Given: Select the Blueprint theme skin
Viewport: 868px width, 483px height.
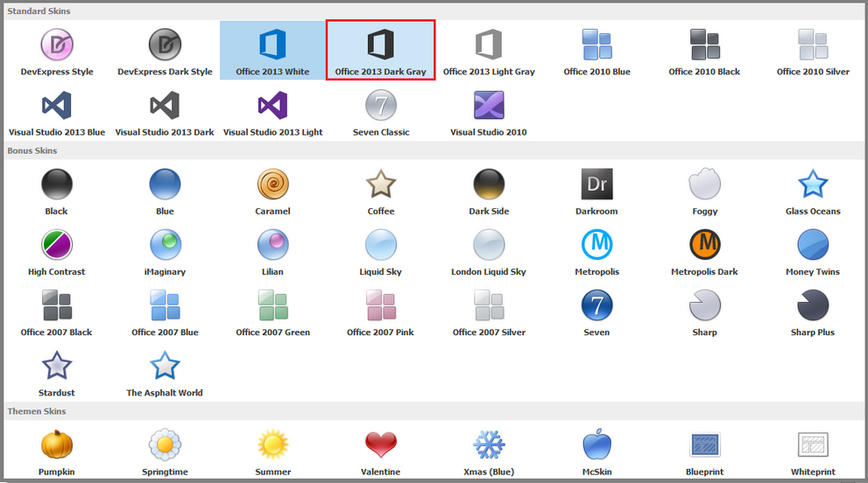Looking at the screenshot, I should (705, 451).
